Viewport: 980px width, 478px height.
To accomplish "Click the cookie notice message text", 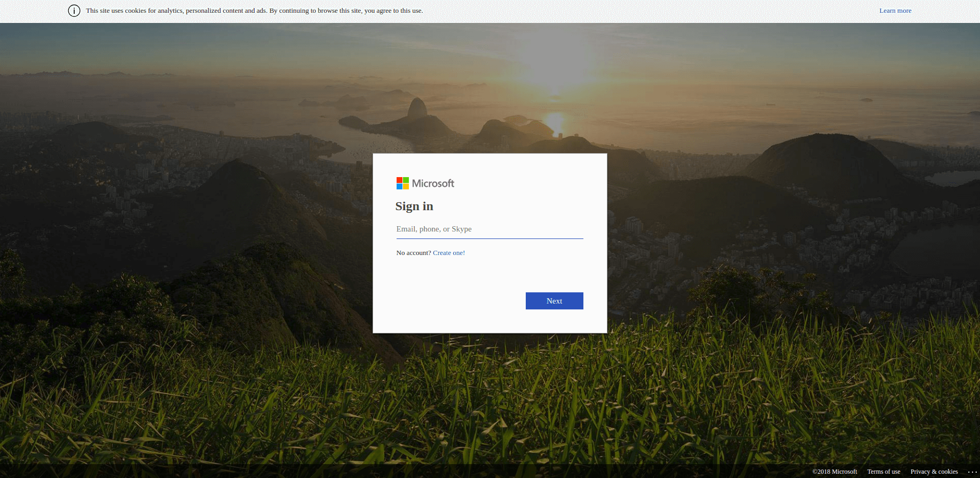I will point(255,11).
